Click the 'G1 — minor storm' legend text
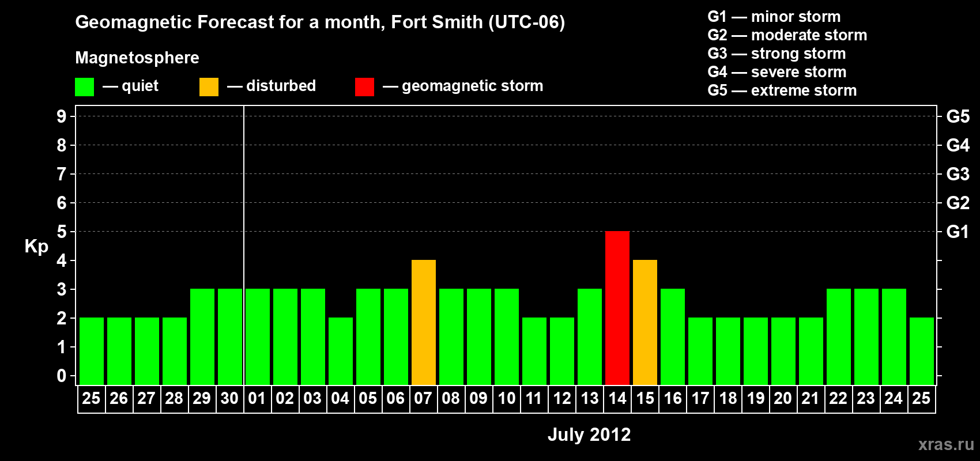980x461 pixels. (774, 17)
